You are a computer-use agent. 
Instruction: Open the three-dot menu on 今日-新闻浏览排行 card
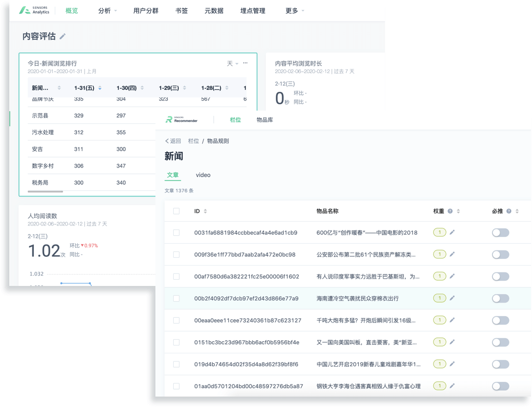(245, 63)
